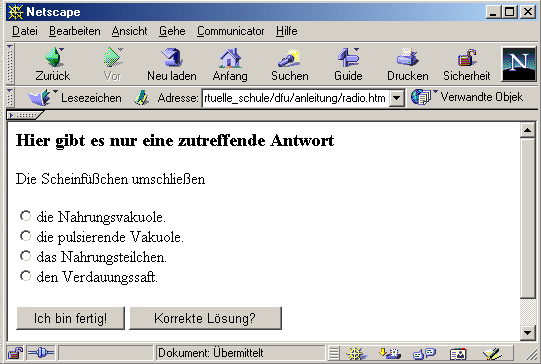This screenshot has height=364, width=541.
Task: Open the Gehe menu
Action: (x=172, y=31)
